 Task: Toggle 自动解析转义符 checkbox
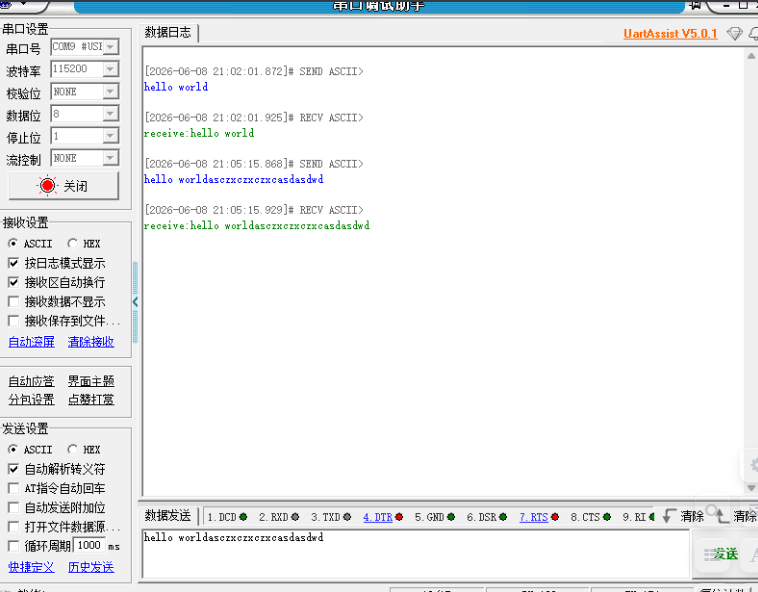pos(14,469)
